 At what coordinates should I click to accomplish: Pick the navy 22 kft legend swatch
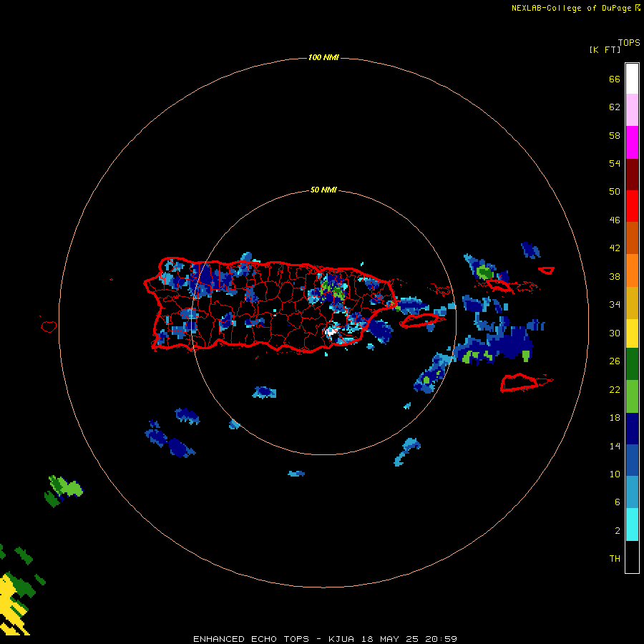click(x=632, y=429)
